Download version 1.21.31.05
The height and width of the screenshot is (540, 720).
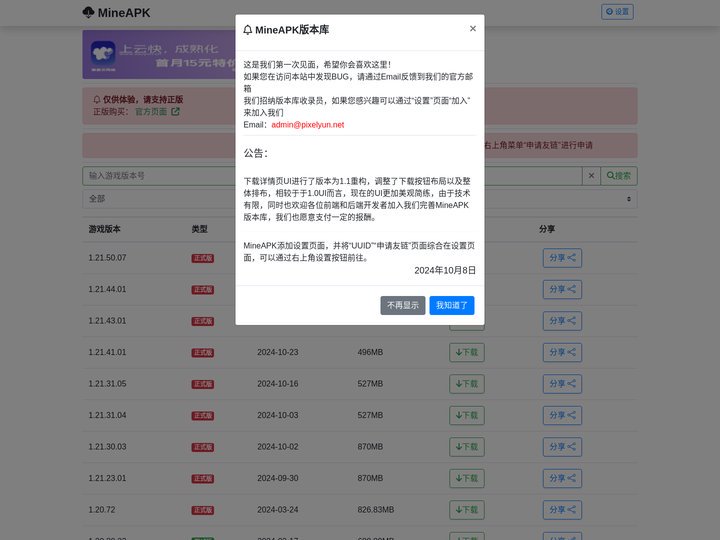pyautogui.click(x=467, y=384)
